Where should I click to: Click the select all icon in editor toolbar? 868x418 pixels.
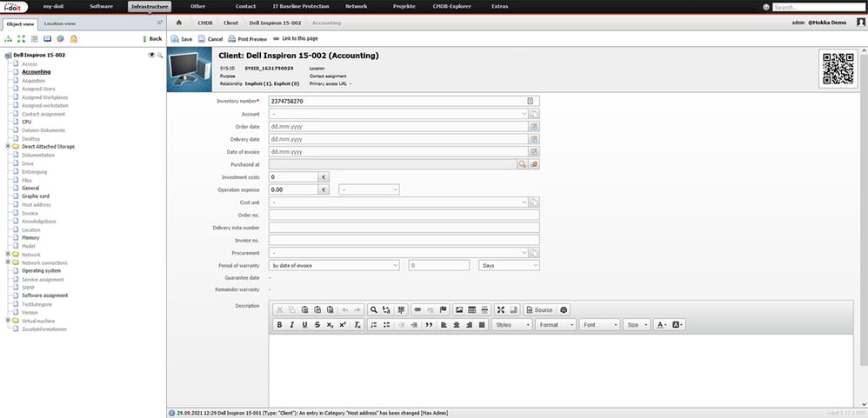tap(402, 310)
